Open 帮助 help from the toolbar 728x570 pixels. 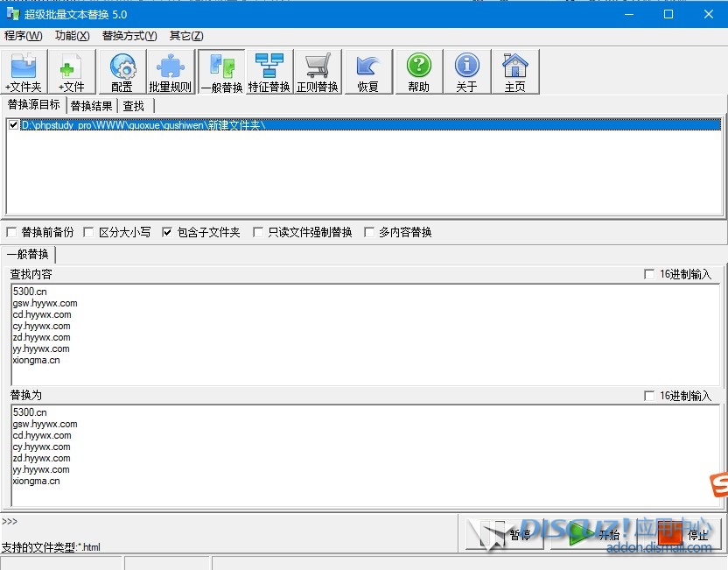tap(418, 72)
